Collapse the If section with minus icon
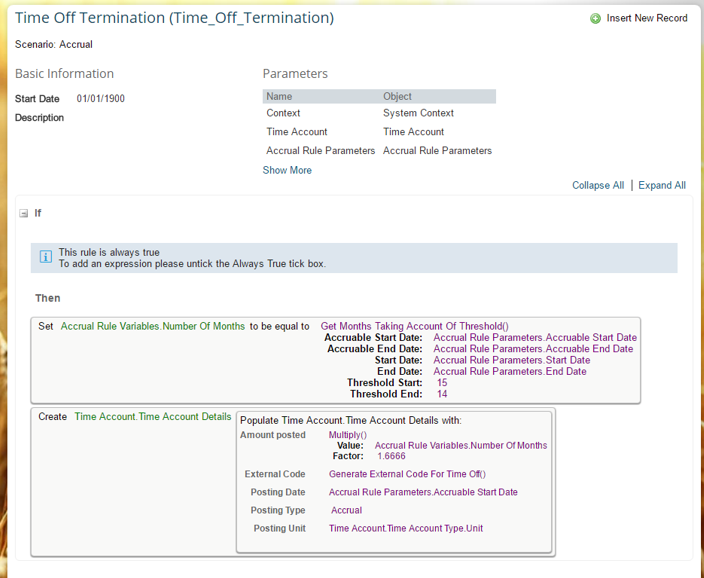This screenshot has height=578, width=704. 23,213
